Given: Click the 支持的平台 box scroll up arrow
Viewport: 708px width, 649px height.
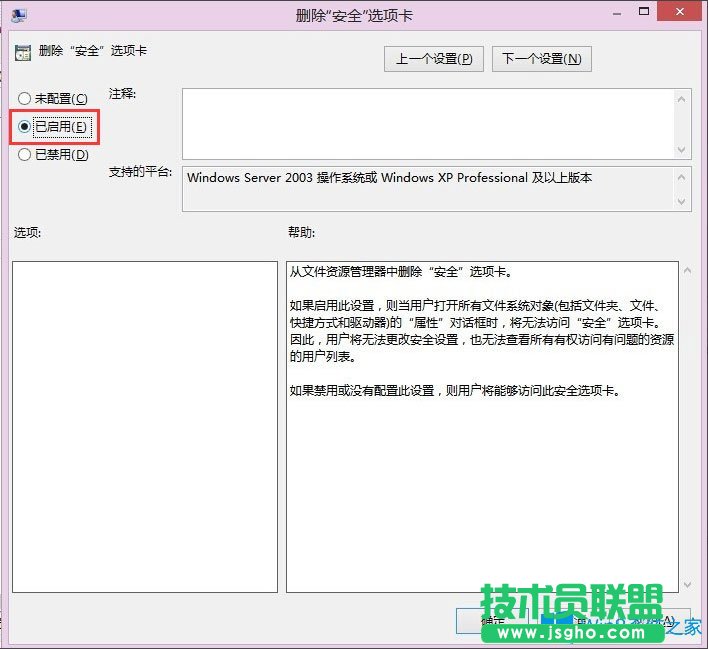Looking at the screenshot, I should (x=681, y=177).
